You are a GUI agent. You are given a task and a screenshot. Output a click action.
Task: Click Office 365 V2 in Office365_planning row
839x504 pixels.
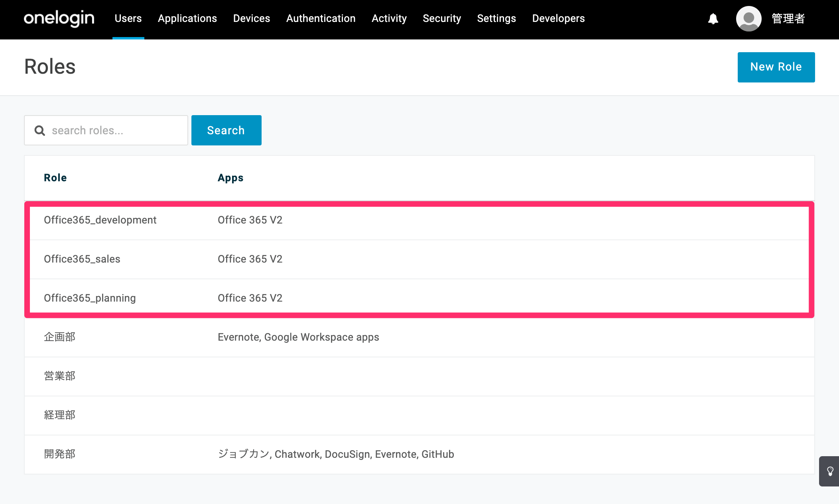(x=250, y=298)
